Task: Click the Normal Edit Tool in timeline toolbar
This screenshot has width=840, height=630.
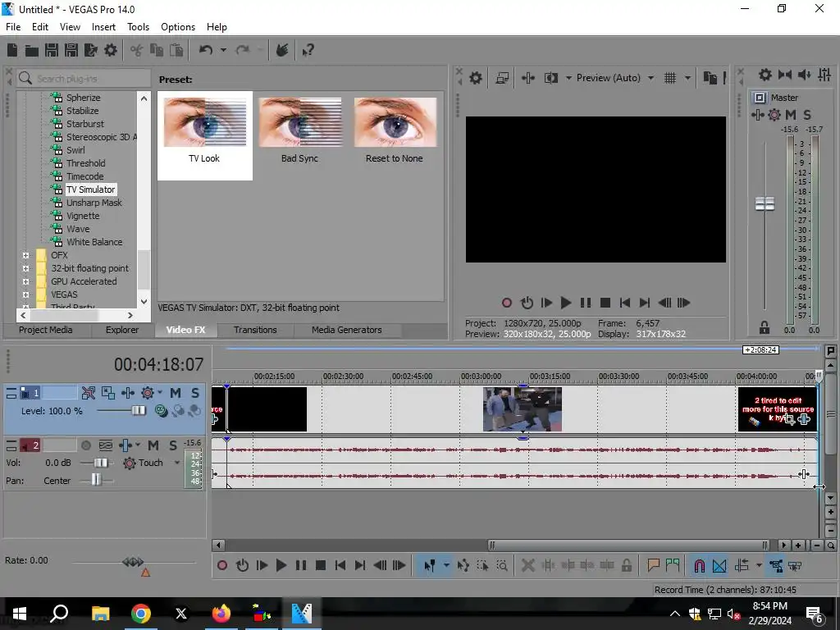Action: (x=429, y=565)
